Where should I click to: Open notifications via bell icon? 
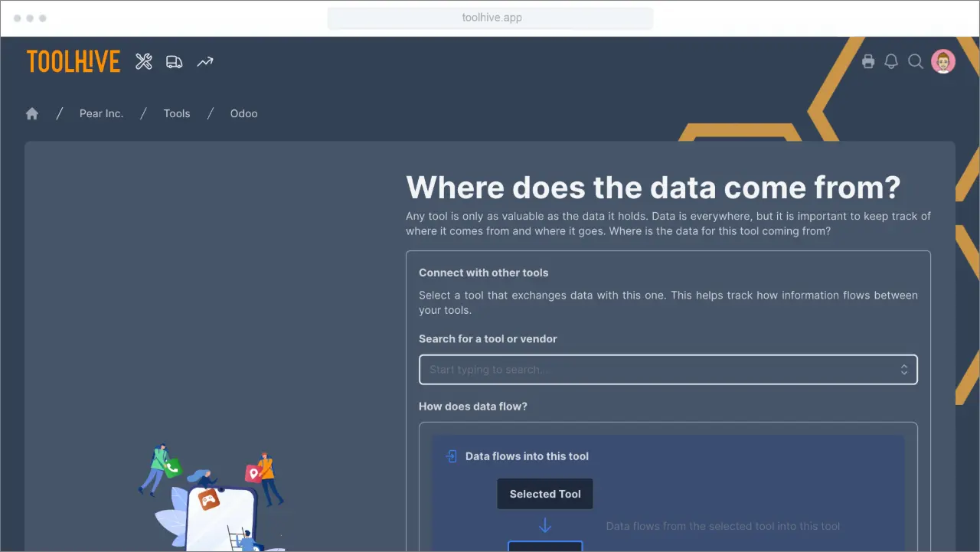click(x=891, y=61)
